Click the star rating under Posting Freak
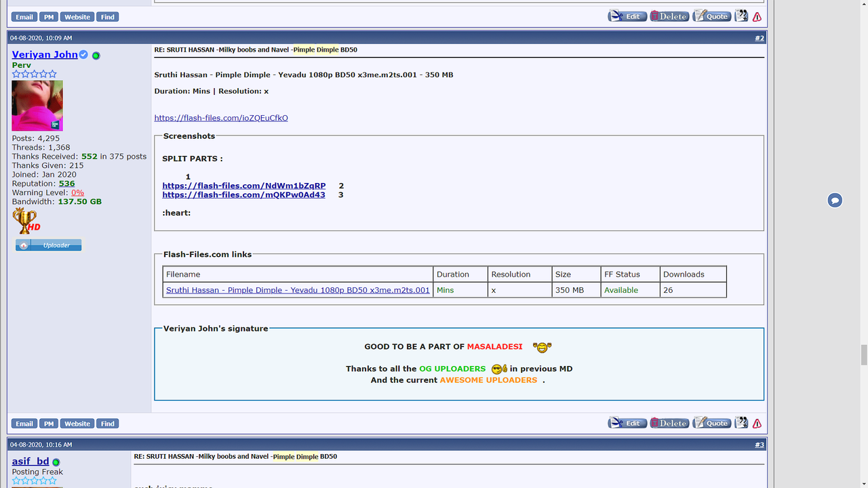This screenshot has width=868, height=488. pyautogui.click(x=35, y=481)
